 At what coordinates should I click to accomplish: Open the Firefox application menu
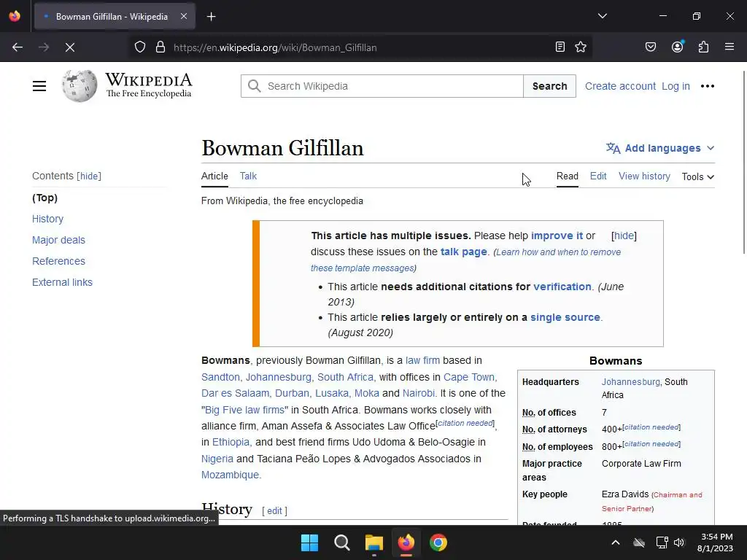tap(729, 47)
